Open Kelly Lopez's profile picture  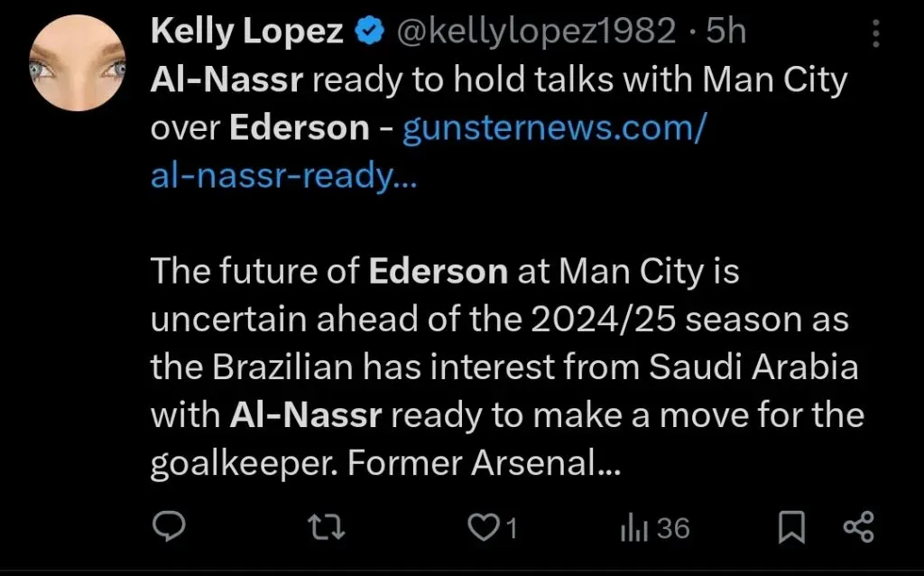[76, 63]
